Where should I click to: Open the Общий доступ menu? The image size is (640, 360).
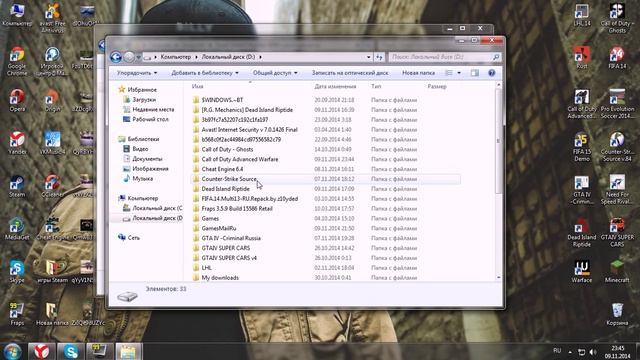click(x=275, y=73)
